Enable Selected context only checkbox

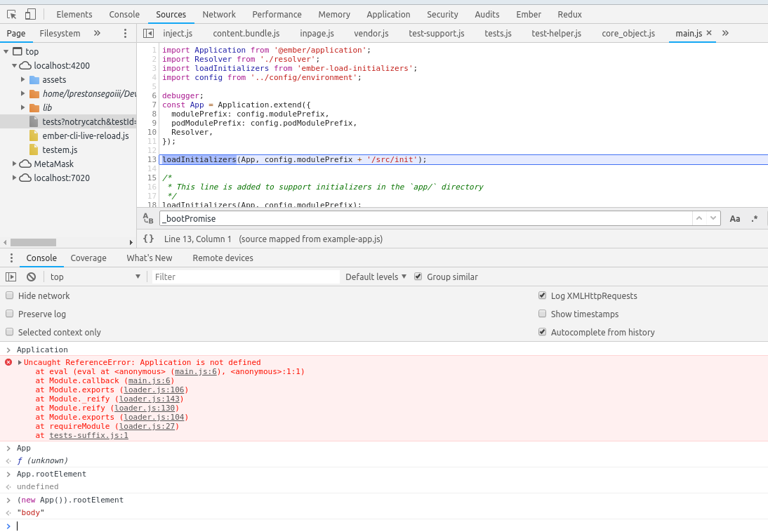click(9, 332)
